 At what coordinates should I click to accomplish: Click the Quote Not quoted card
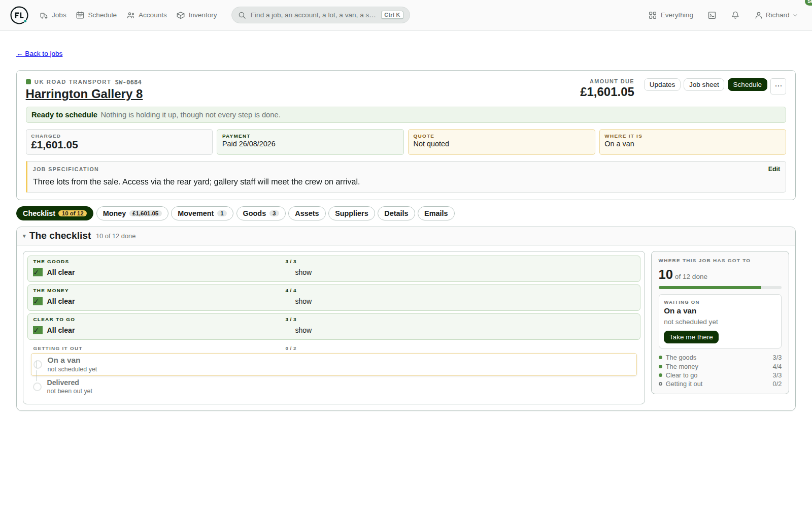[x=501, y=142]
